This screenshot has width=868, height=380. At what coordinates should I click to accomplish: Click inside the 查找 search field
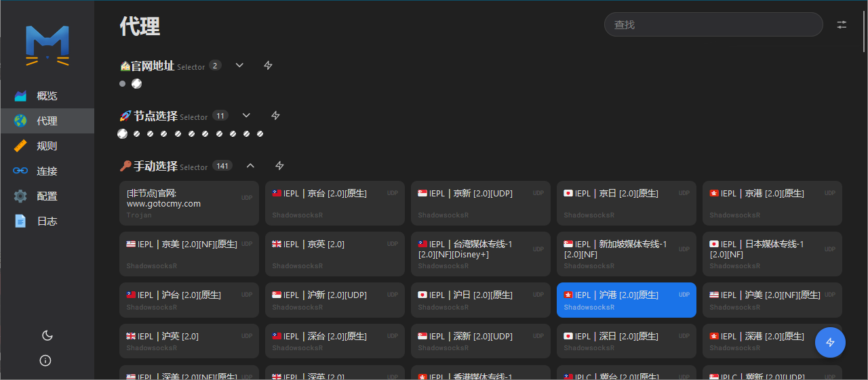713,24
